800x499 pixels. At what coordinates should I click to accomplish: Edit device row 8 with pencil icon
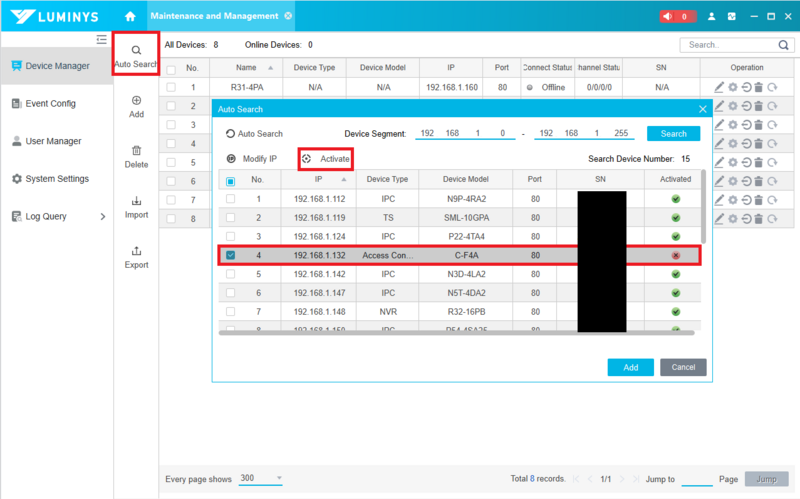719,218
